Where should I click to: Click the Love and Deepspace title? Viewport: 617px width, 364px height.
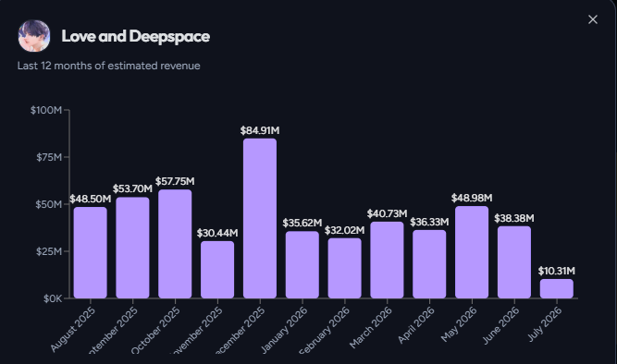[135, 36]
